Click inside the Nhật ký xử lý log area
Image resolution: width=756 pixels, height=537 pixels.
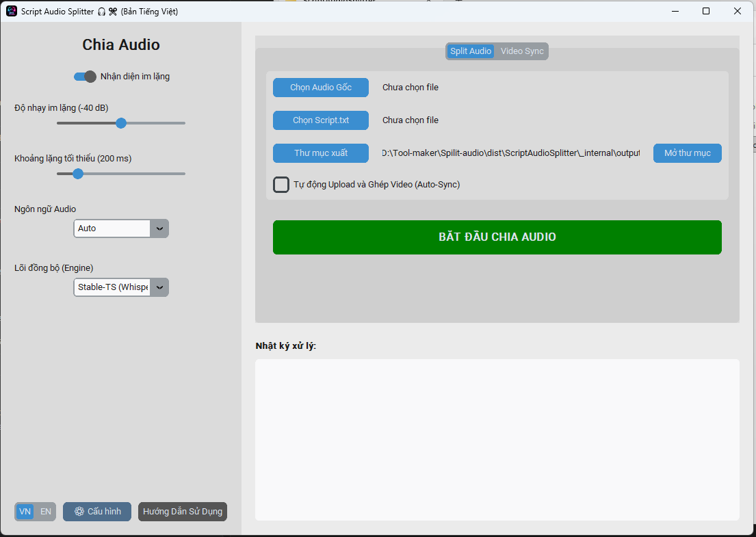pyautogui.click(x=497, y=439)
